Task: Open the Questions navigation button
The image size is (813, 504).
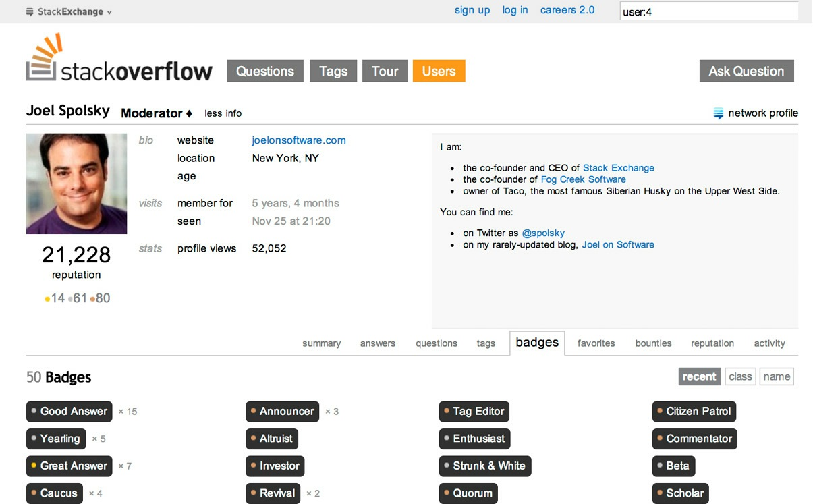Action: coord(265,71)
